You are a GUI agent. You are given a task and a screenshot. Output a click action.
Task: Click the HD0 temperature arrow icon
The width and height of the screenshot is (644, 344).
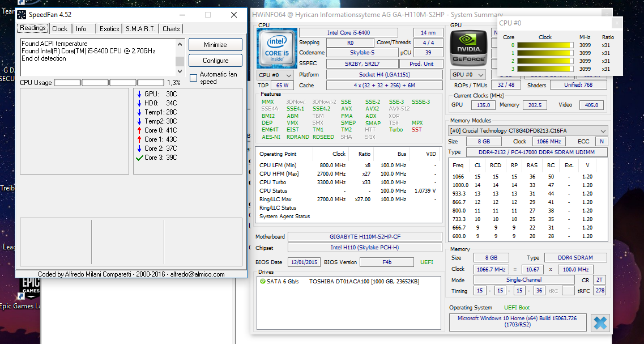[139, 103]
